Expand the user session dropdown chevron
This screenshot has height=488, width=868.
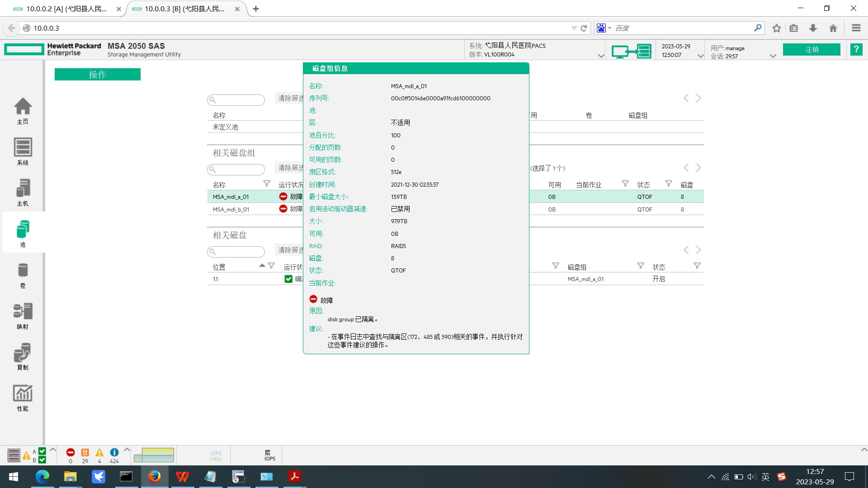[773, 56]
